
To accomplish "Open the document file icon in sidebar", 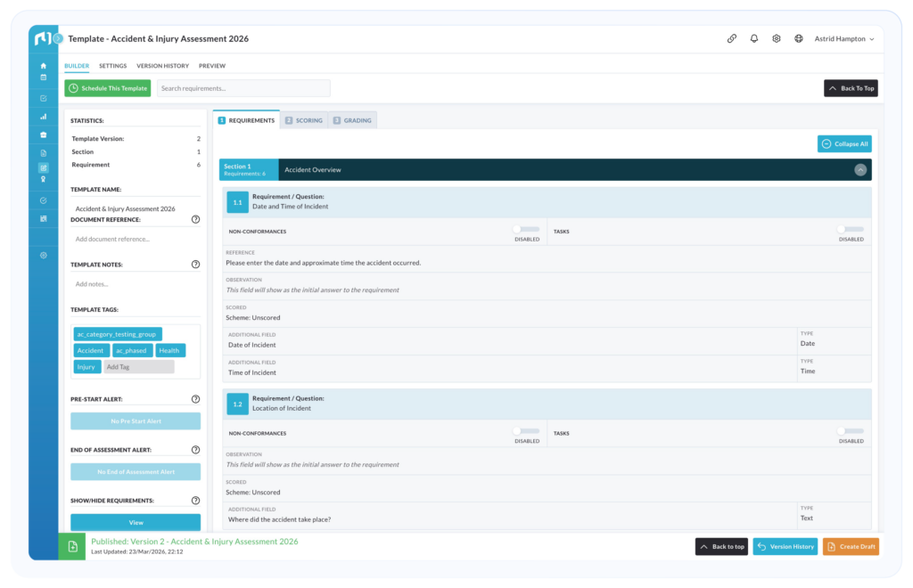I will [43, 153].
